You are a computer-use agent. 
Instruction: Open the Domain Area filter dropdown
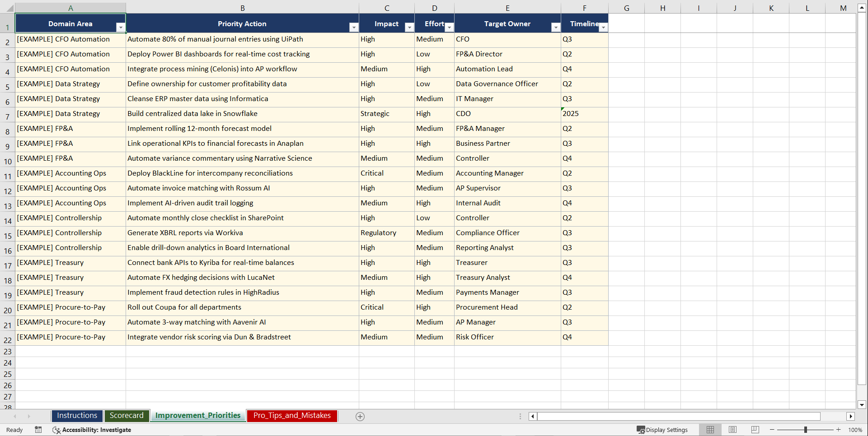click(121, 27)
